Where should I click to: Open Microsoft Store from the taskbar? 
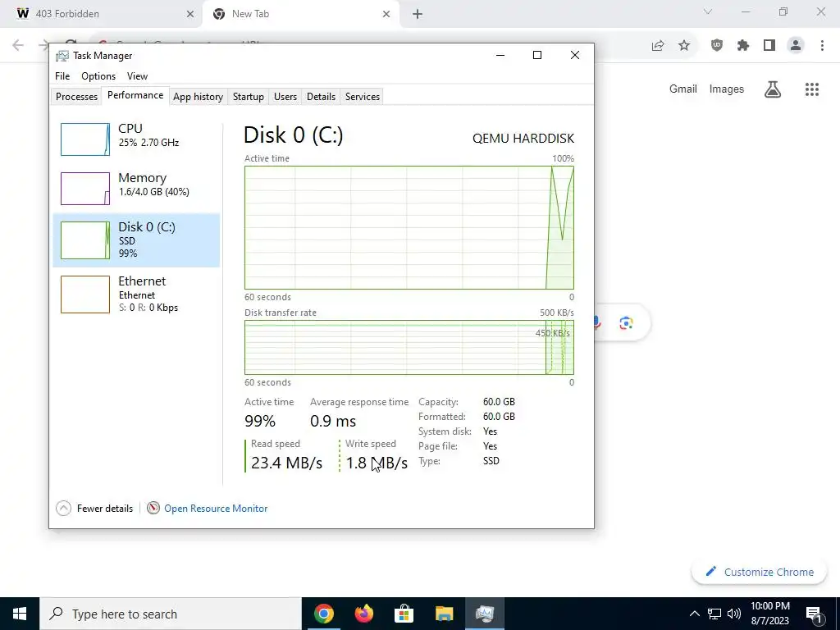click(404, 614)
